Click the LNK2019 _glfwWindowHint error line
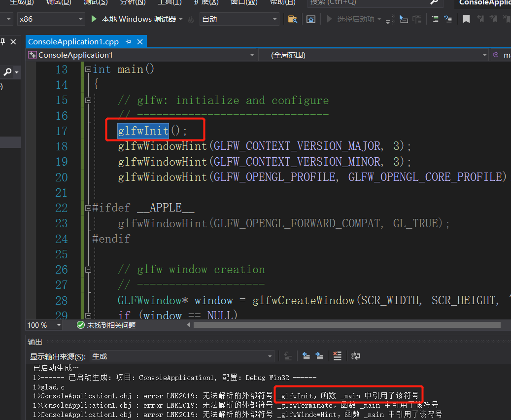This screenshot has width=511, height=420. (x=237, y=415)
